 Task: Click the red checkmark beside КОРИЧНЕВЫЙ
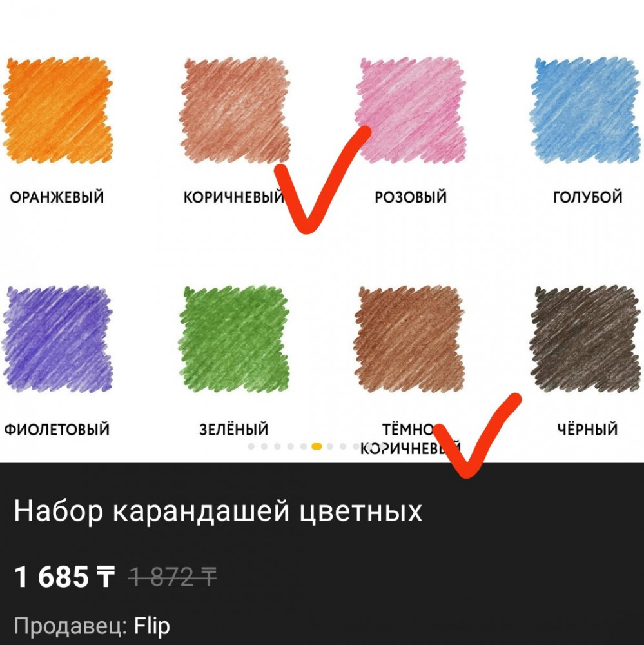point(321,181)
